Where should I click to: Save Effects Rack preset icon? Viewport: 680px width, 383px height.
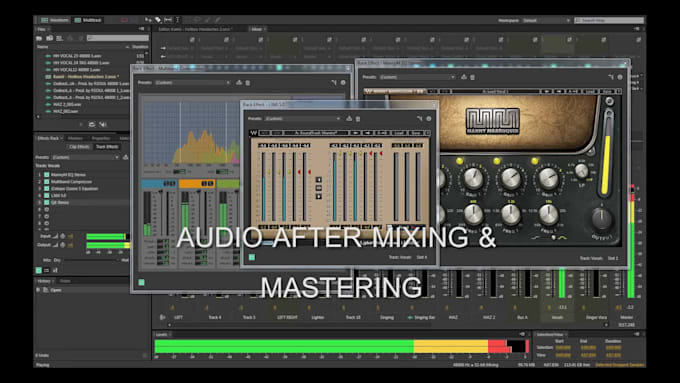[x=125, y=157]
